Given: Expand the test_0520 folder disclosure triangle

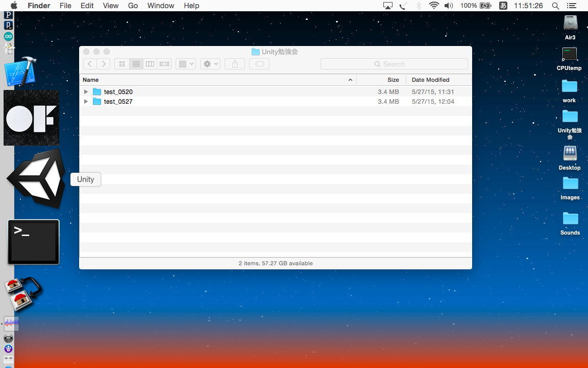Looking at the screenshot, I should (x=86, y=91).
